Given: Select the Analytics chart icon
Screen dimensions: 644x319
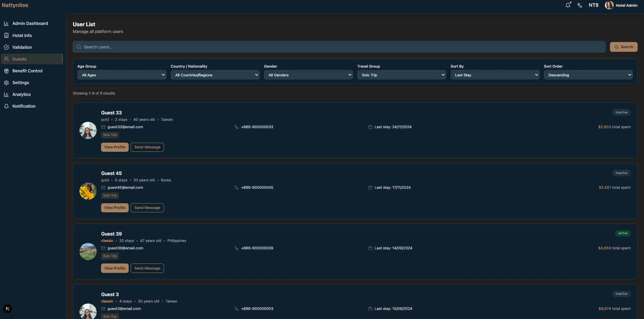Looking at the screenshot, I should [7, 94].
